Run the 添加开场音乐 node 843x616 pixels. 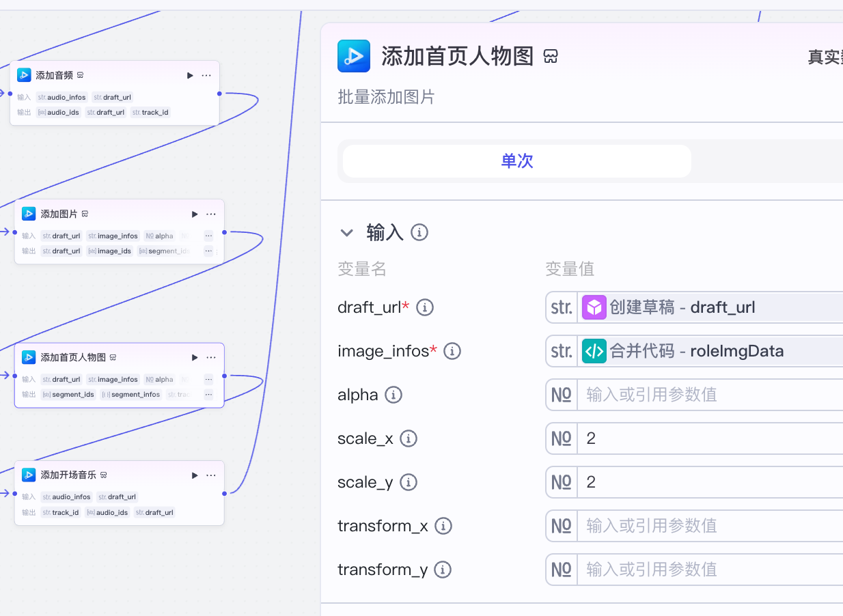195,475
